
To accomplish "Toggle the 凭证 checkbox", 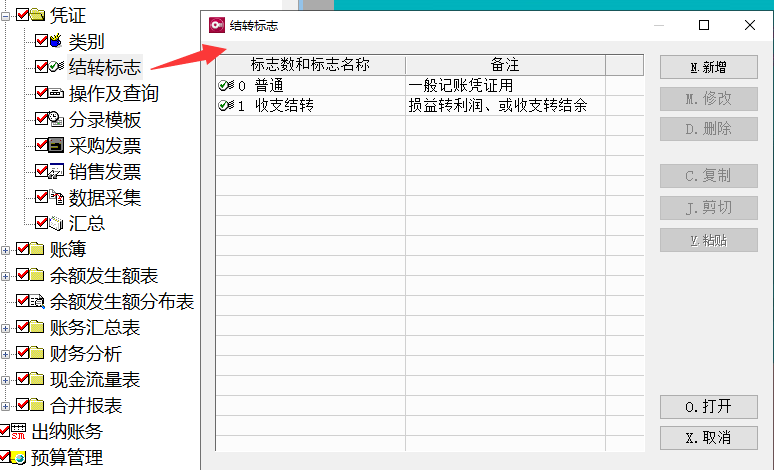I will pyautogui.click(x=22, y=14).
